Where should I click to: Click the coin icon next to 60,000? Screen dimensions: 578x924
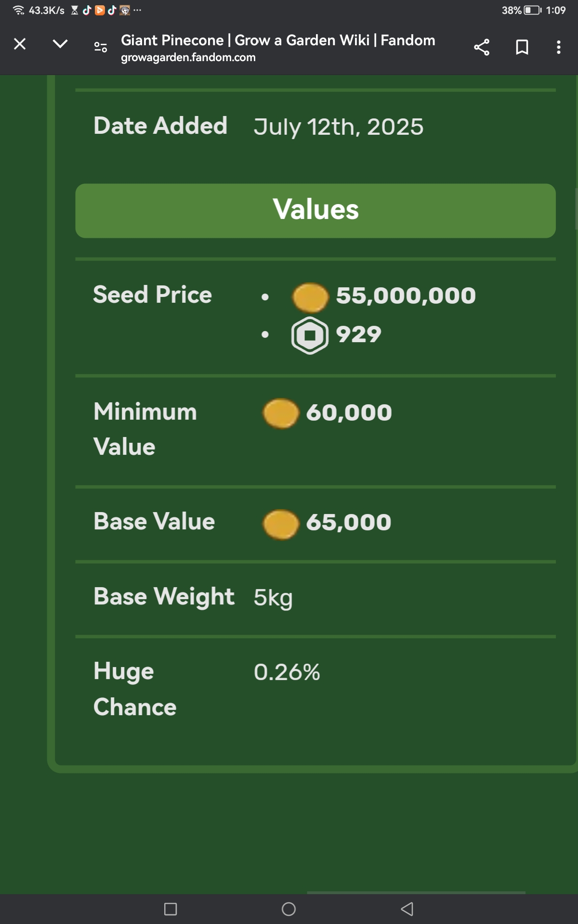[x=281, y=413]
